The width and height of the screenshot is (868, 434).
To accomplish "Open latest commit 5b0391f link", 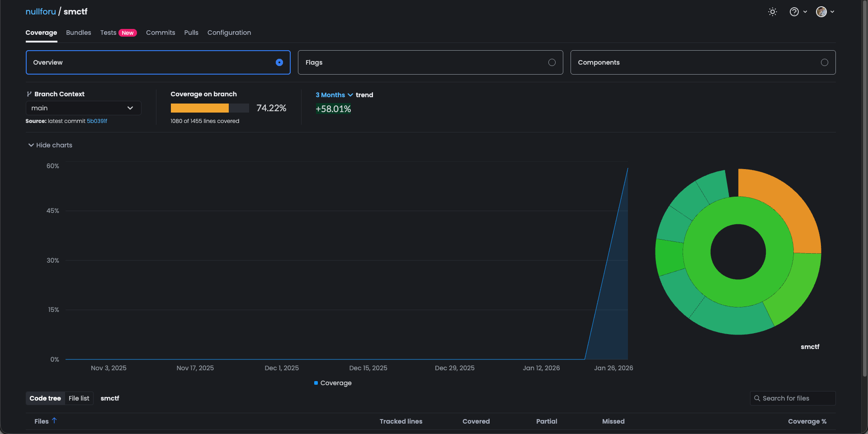I will (x=97, y=121).
